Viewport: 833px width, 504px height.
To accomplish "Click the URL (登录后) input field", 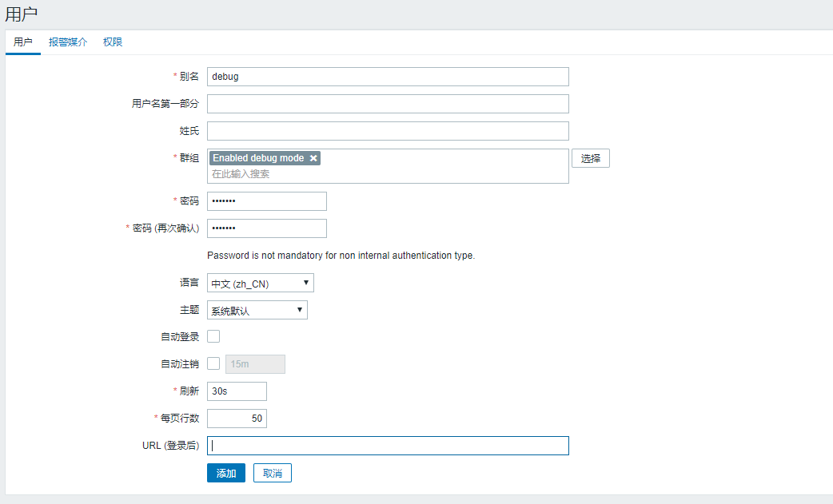I will point(387,445).
